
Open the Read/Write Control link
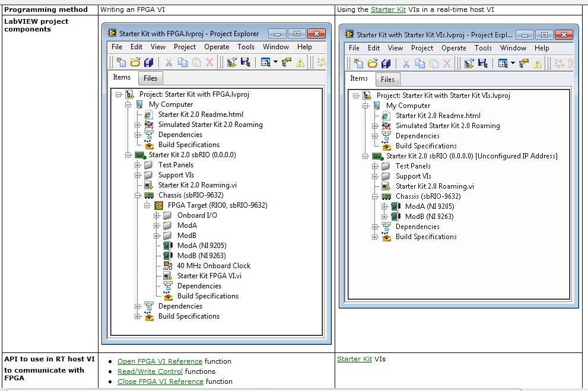point(150,371)
